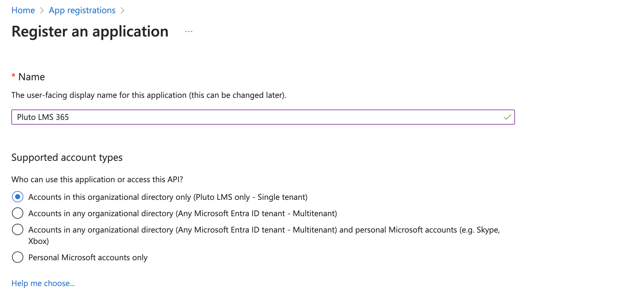Click the chevron after App registrations breadcrumb
Viewport: 644px width, 304px height.
tap(122, 11)
